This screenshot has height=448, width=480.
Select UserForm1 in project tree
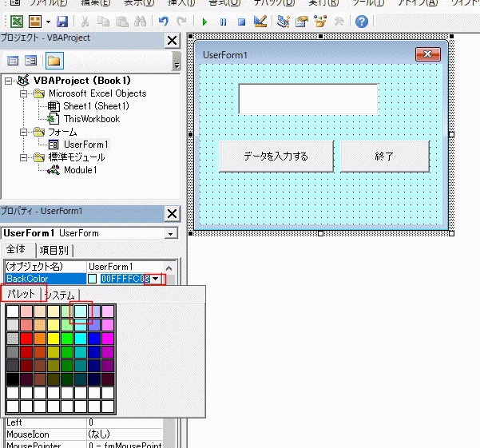(x=85, y=145)
